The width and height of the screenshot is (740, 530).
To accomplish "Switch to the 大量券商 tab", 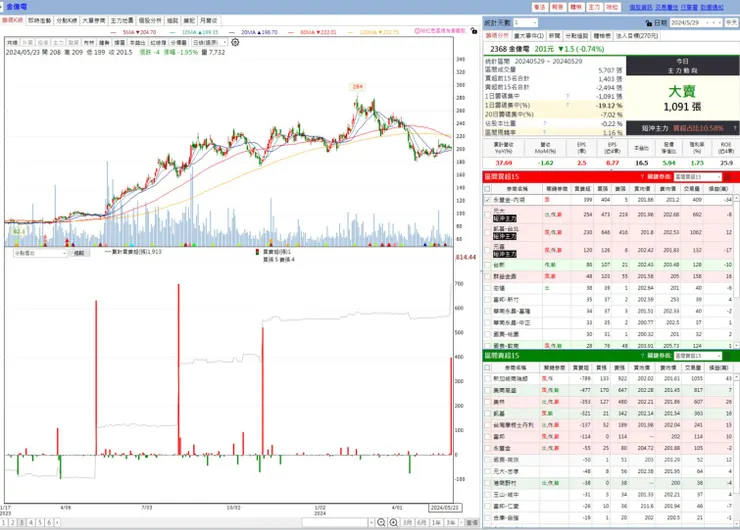I will [x=93, y=20].
